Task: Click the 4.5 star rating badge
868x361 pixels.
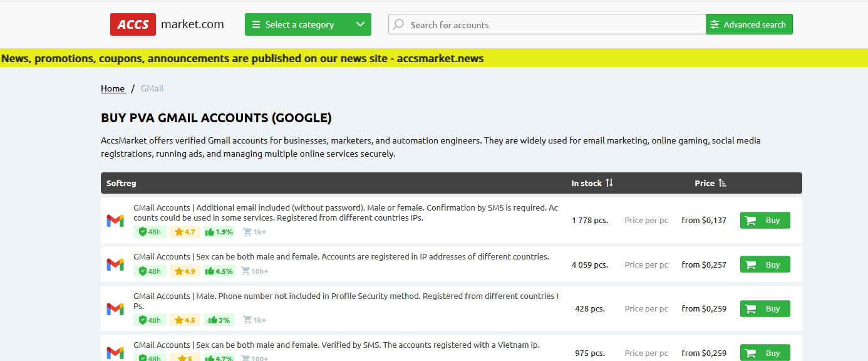Action: [185, 320]
